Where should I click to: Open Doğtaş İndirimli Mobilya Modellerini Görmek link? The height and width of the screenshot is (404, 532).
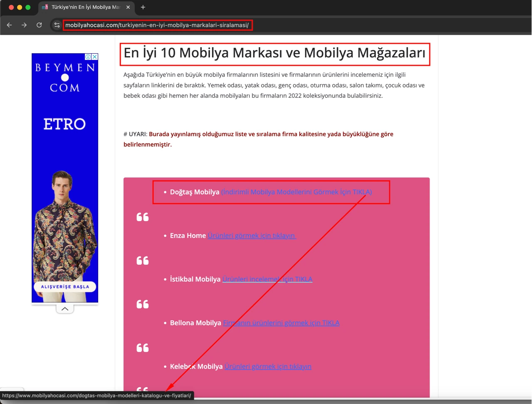(x=297, y=192)
